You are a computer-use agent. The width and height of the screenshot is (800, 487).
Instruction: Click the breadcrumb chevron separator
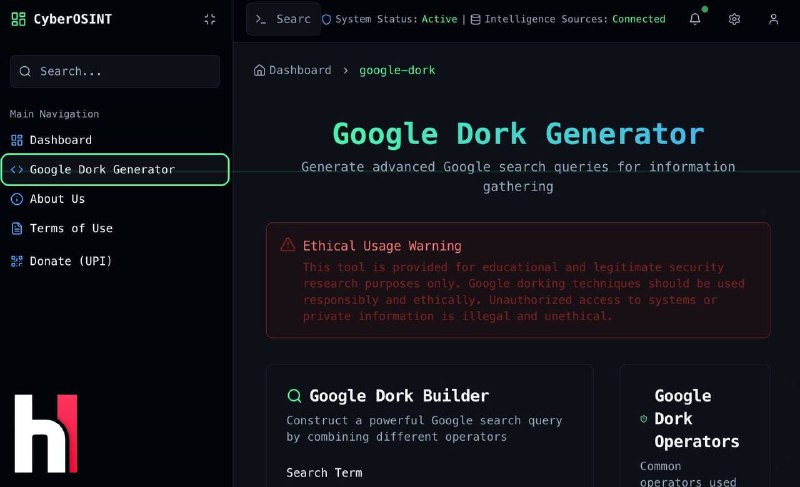pos(345,70)
